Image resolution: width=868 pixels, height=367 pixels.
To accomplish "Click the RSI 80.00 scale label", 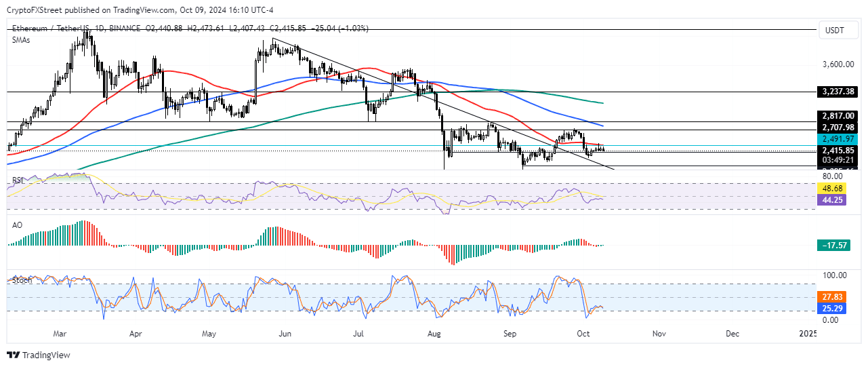I will [833, 176].
